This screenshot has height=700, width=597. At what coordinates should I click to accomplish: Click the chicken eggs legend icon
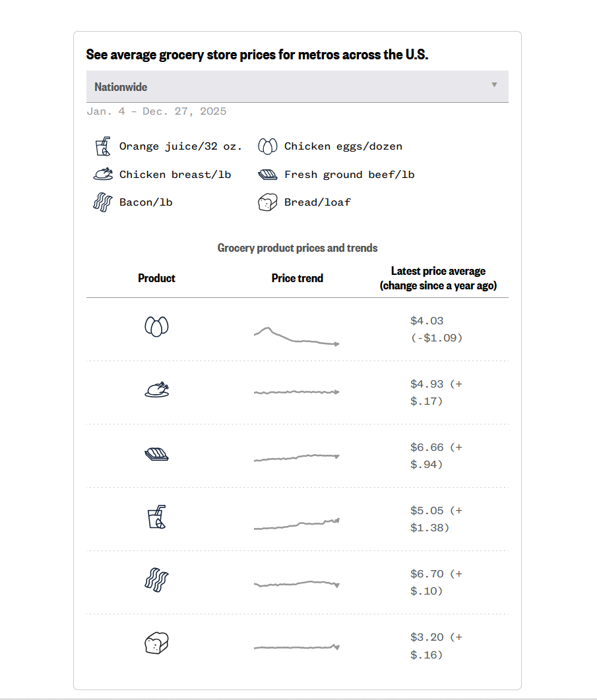tap(267, 146)
